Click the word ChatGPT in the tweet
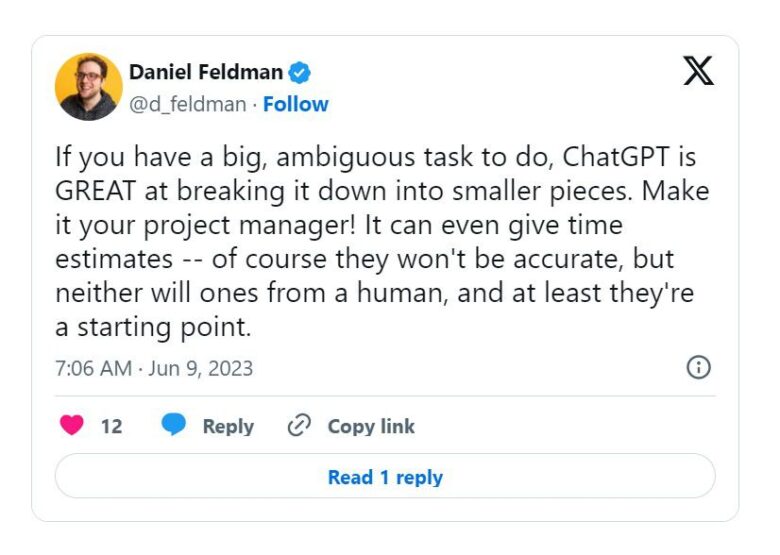 click(x=617, y=156)
